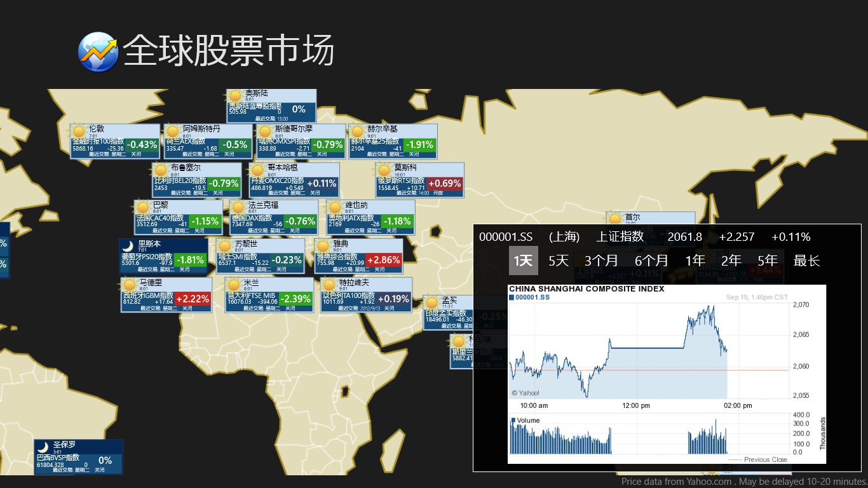Click the sun icon on the 奥斯陆 tile

[236, 95]
